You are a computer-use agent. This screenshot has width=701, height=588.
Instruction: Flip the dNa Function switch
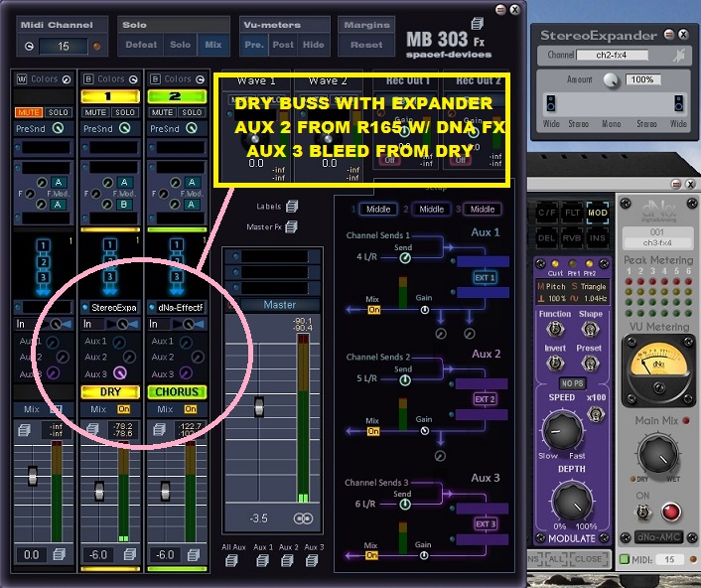point(555,330)
